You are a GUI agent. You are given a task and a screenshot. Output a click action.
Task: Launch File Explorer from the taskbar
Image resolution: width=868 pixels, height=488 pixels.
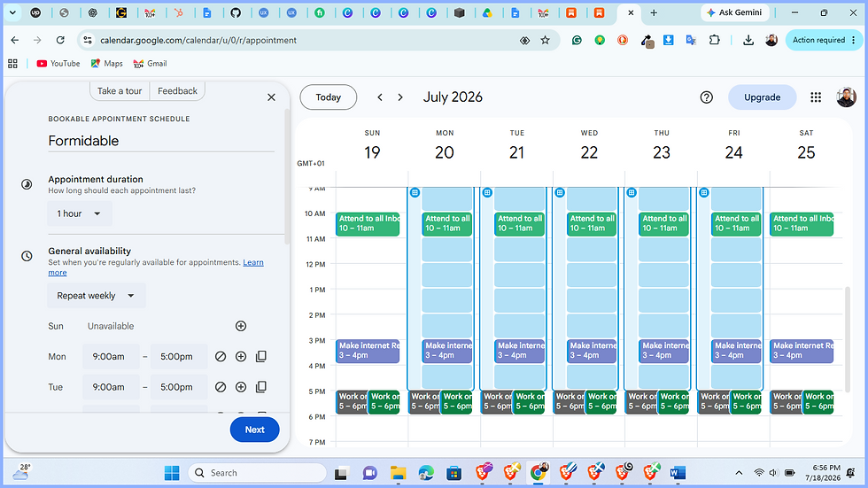[398, 473]
